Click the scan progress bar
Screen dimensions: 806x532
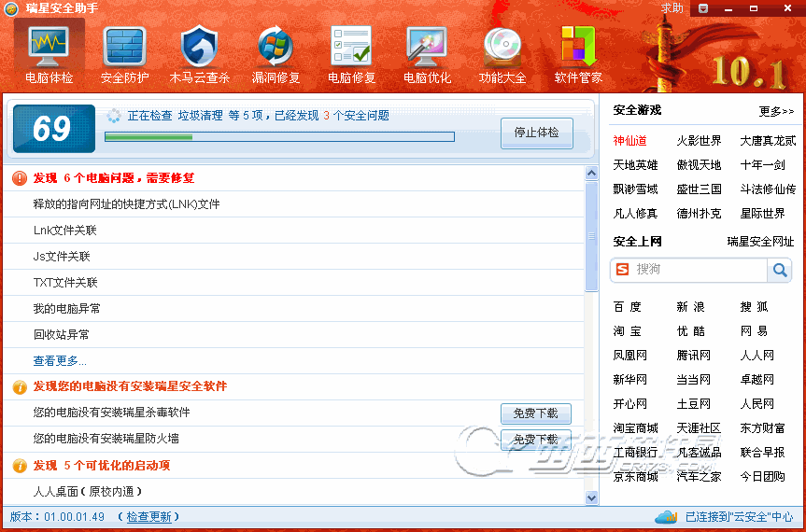tap(279, 137)
